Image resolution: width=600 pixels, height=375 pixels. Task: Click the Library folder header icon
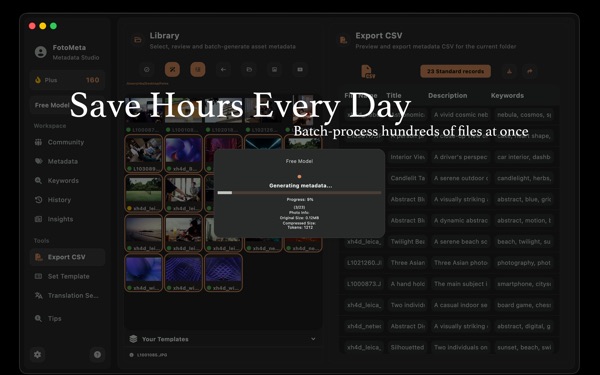click(137, 40)
